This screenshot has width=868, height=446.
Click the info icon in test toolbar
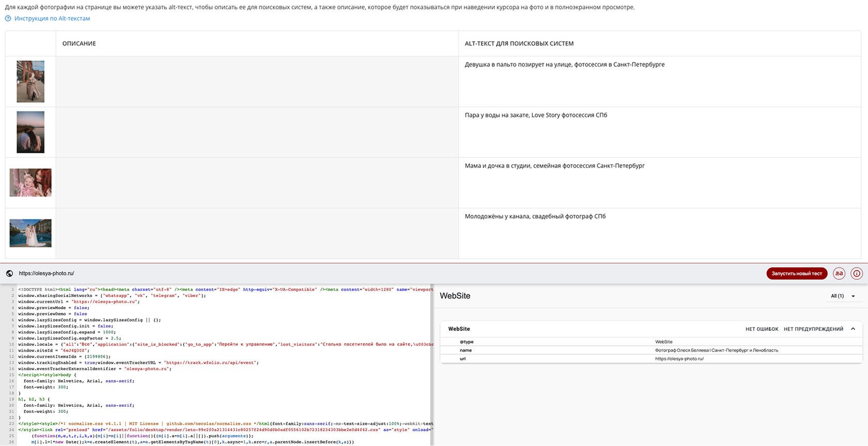click(x=857, y=274)
